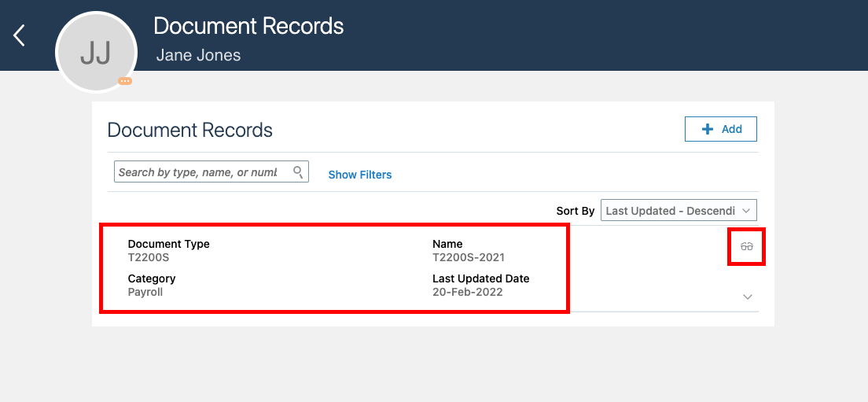Screen dimensions: 868x402
Task: Open the orange ellipsis badge on avatar
Action: (x=125, y=81)
